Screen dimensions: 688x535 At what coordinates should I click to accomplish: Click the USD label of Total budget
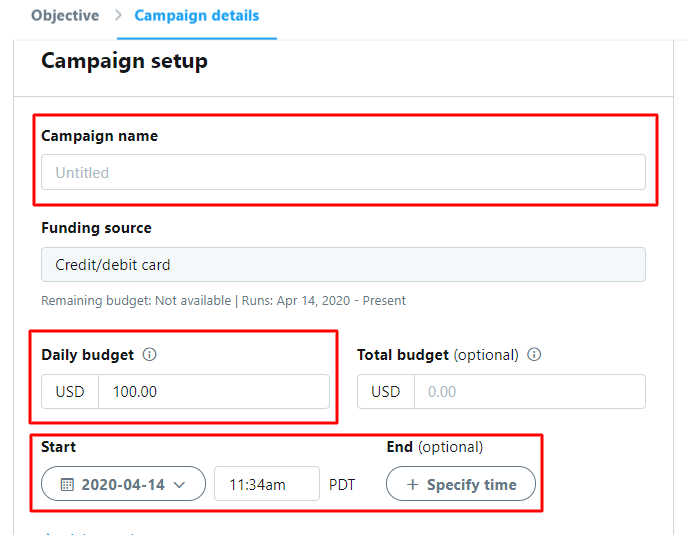point(386,391)
